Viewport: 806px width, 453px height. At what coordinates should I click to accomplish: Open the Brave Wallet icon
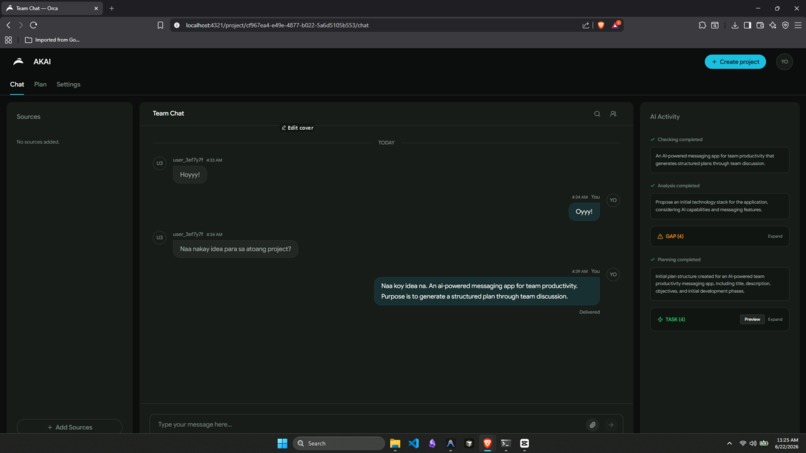760,25
